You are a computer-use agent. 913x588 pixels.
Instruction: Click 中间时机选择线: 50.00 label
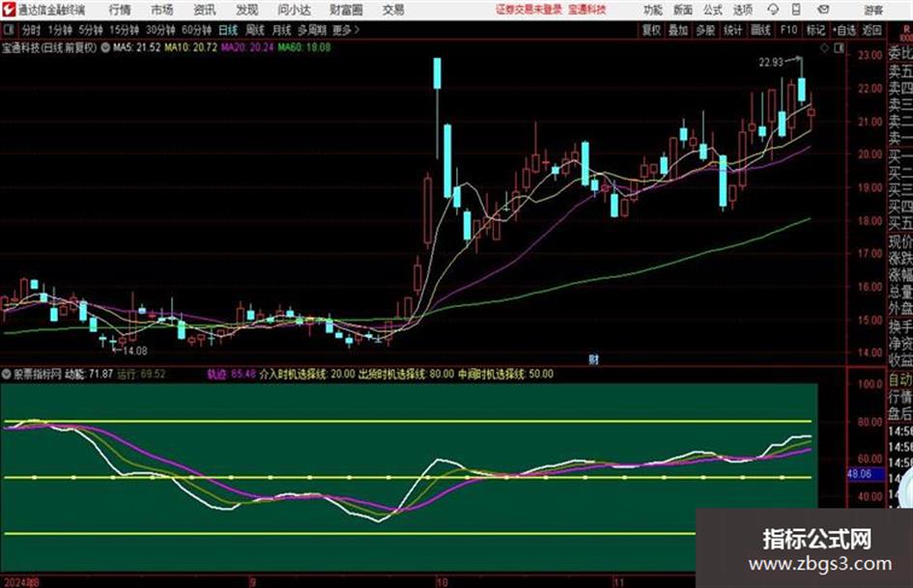tap(505, 374)
